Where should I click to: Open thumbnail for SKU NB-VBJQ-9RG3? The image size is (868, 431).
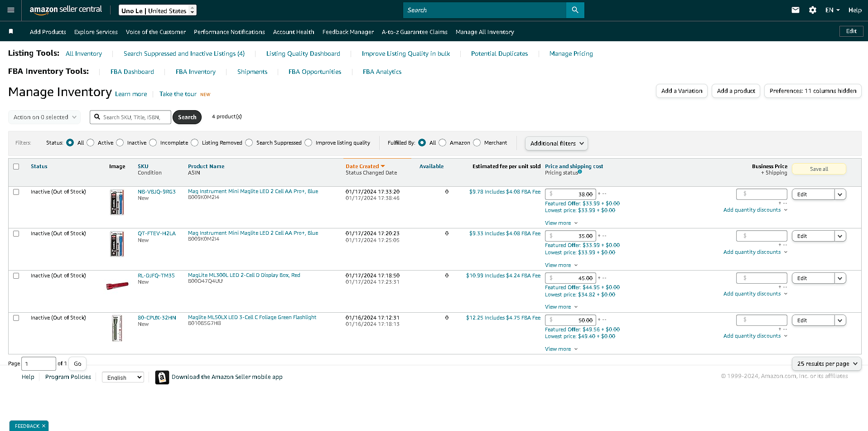click(x=117, y=202)
